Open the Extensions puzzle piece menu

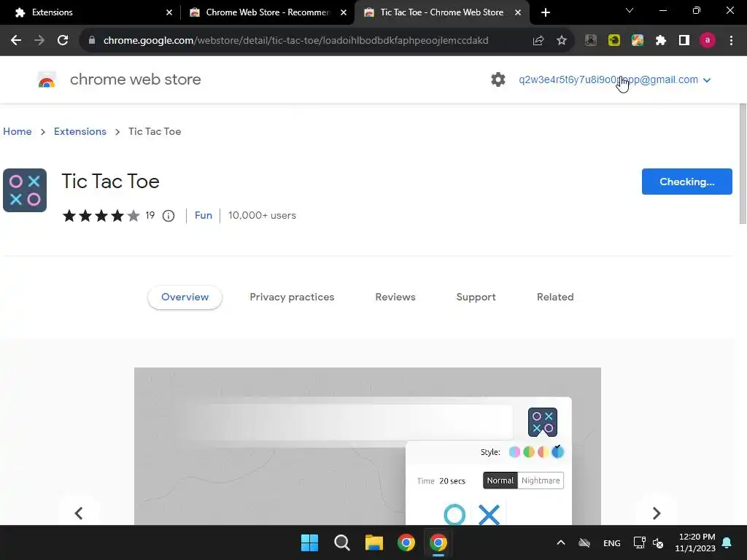click(x=661, y=41)
